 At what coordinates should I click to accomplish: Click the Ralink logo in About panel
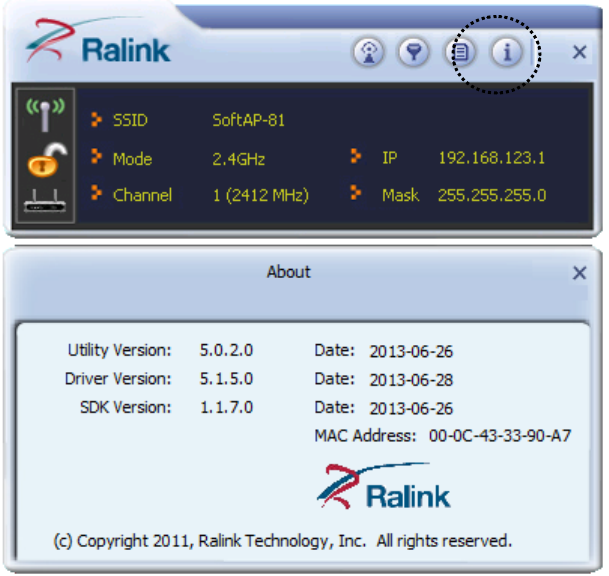coord(384,486)
